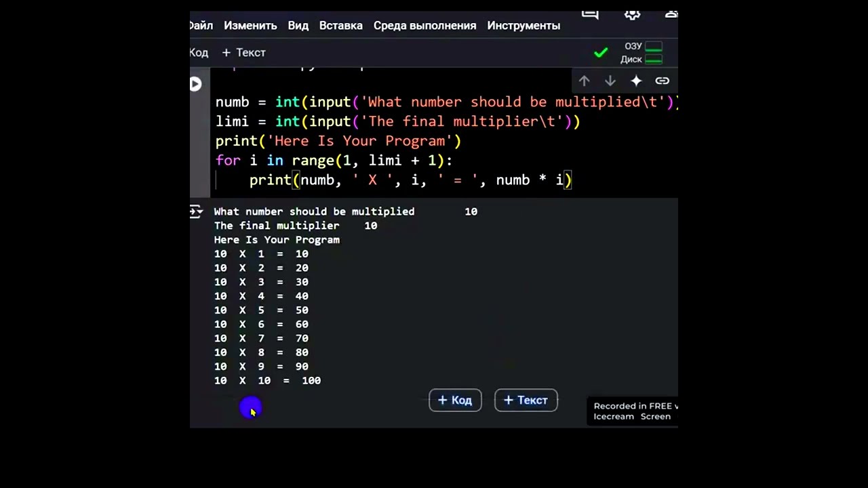
Task: Click '+ Код' button below the output
Action: point(455,400)
